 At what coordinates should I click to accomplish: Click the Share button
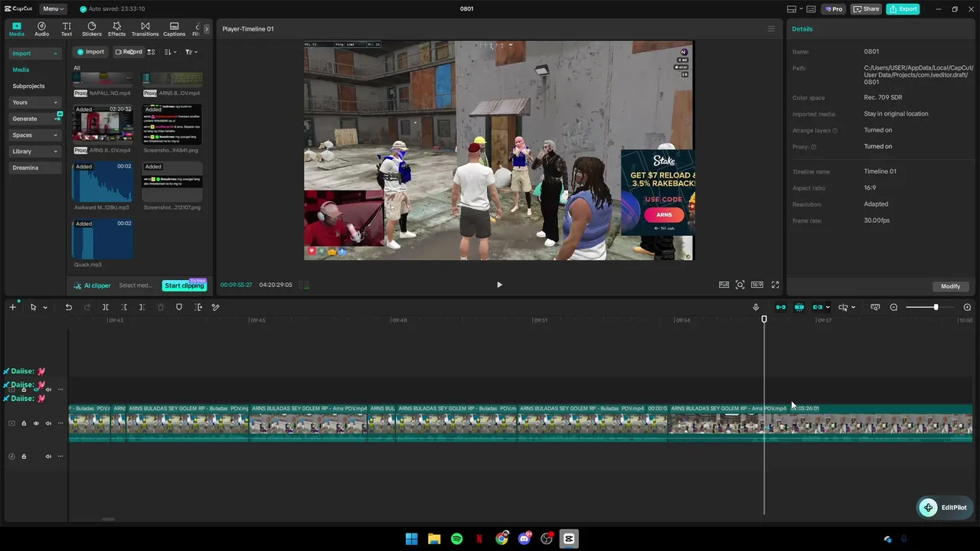coord(867,9)
